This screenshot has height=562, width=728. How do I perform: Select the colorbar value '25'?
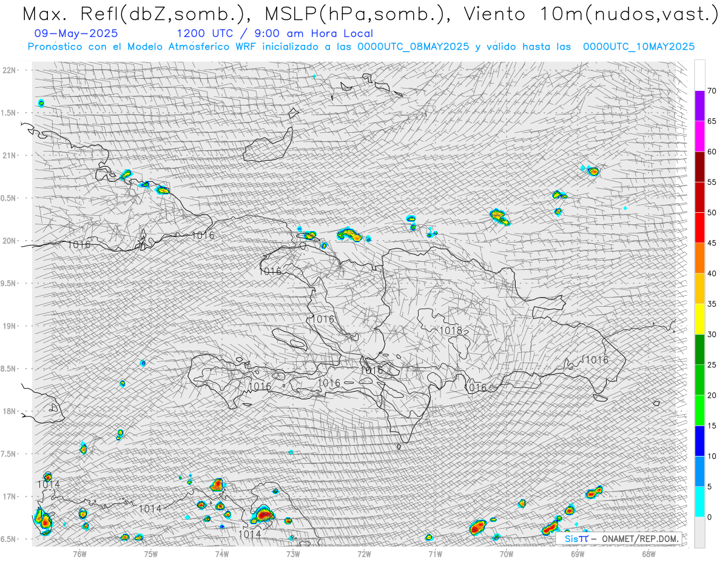click(x=712, y=365)
